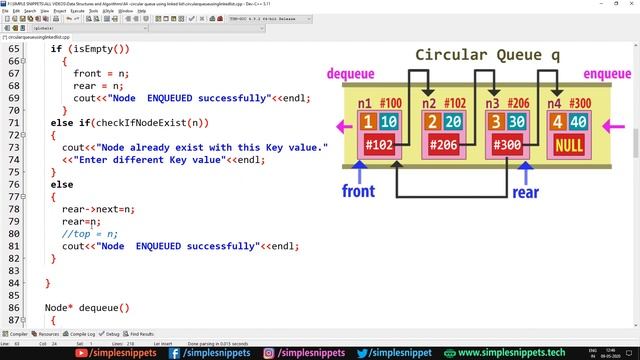Image resolution: width=640 pixels, height=360 pixels.
Task: Click the Toggle Bookmarks icon on second toolbar row
Action: (x=15, y=28)
